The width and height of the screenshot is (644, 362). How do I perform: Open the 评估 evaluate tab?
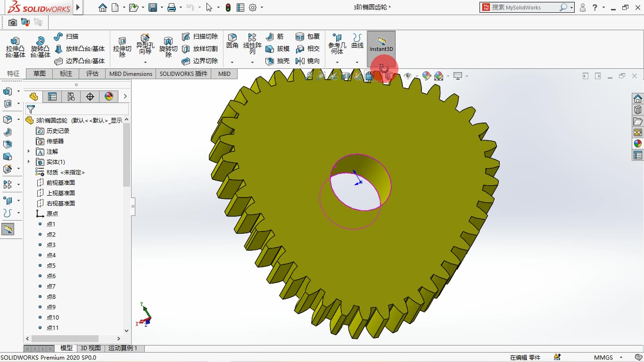(92, 74)
